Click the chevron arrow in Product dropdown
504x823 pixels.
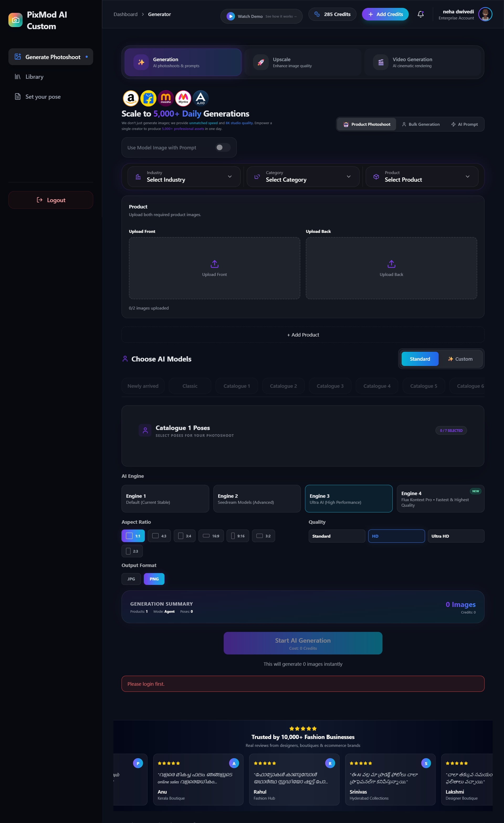point(468,177)
